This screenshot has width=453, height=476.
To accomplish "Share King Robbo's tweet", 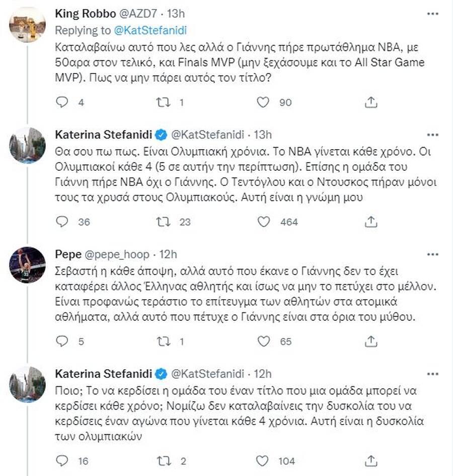I will [x=371, y=102].
